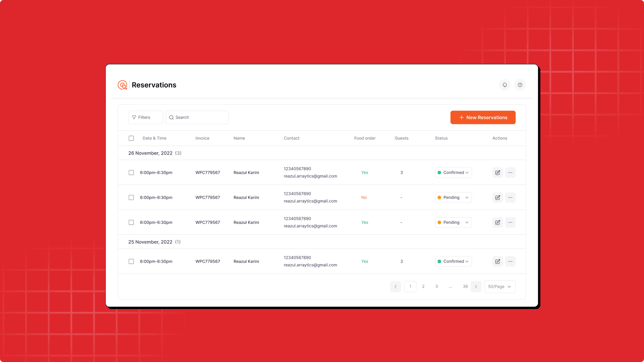This screenshot has width=644, height=362.
Task: Click the Invoice column header
Action: tap(202, 138)
